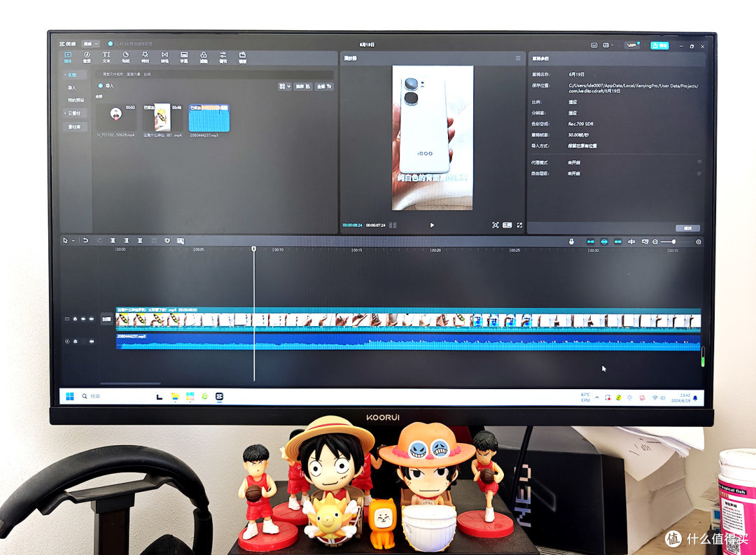Open the Media (媒体) tab
The height and width of the screenshot is (555, 756).
68,57
